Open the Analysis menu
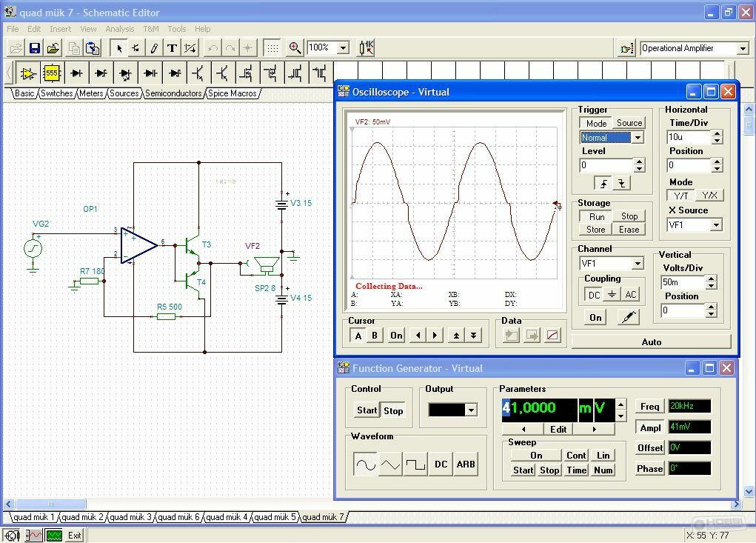This screenshot has height=543, width=756. tap(119, 29)
